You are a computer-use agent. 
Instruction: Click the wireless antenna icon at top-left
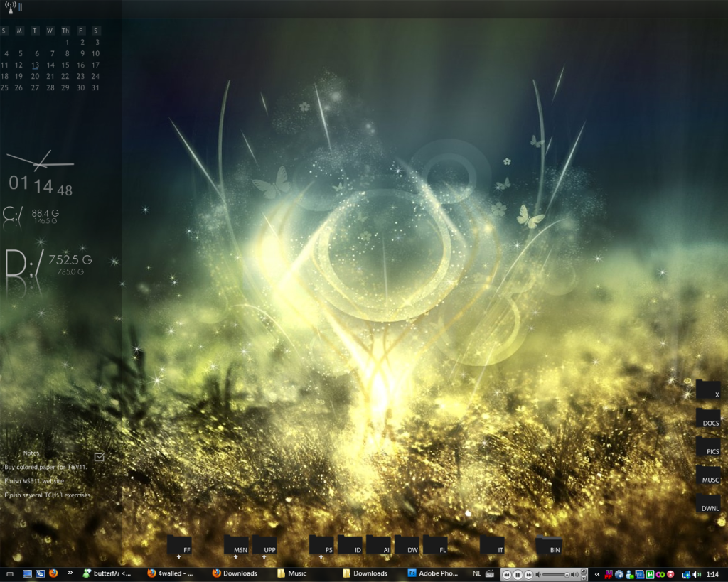tap(11, 6)
